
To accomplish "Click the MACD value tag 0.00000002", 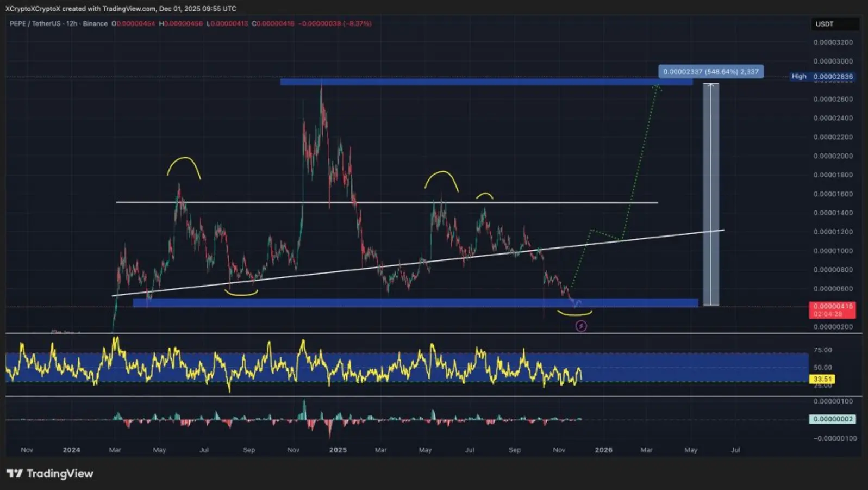I will [832, 419].
